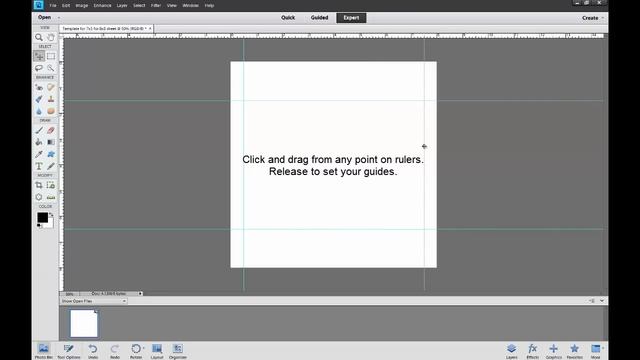640x360 pixels.
Task: Switch to Expert edit mode
Action: tap(351, 18)
